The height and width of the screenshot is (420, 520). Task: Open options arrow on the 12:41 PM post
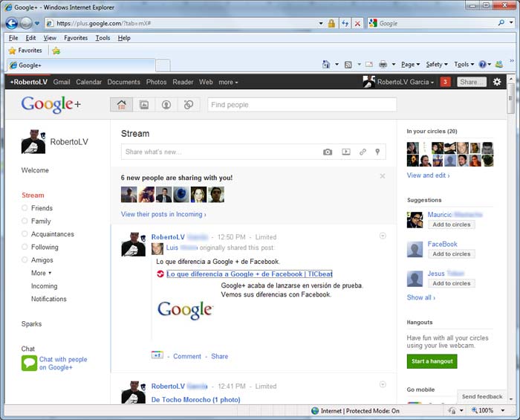pyautogui.click(x=383, y=384)
